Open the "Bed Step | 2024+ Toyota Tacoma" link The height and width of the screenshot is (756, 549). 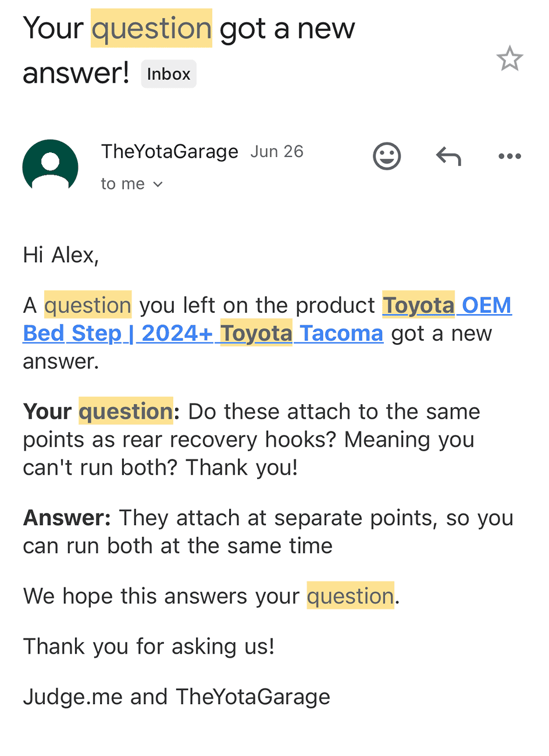pos(203,333)
